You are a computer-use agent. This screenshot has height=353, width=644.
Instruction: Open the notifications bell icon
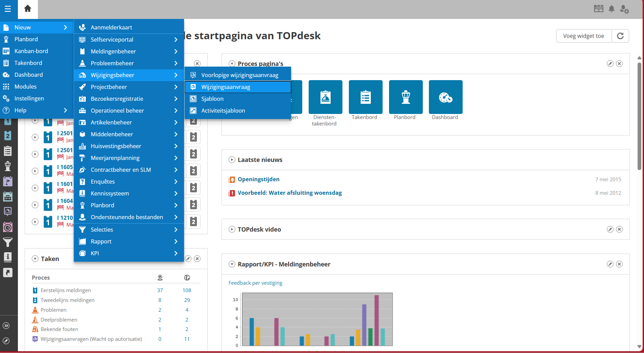[611, 9]
